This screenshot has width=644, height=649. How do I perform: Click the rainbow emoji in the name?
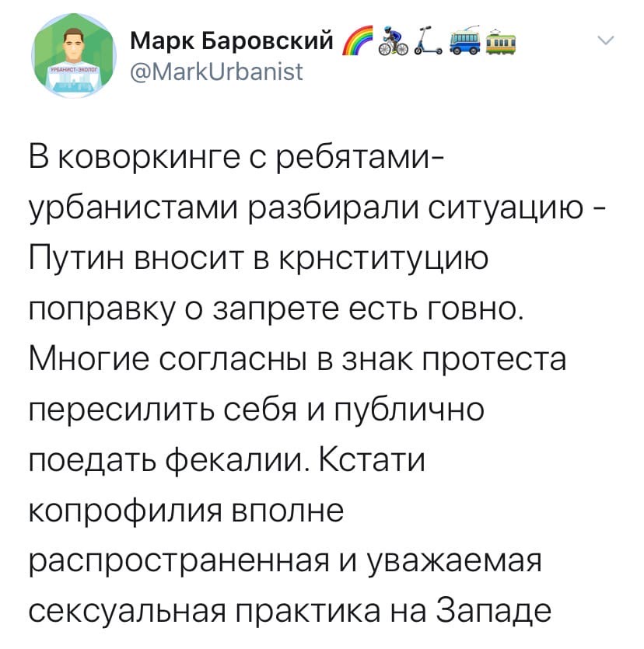coord(356,40)
